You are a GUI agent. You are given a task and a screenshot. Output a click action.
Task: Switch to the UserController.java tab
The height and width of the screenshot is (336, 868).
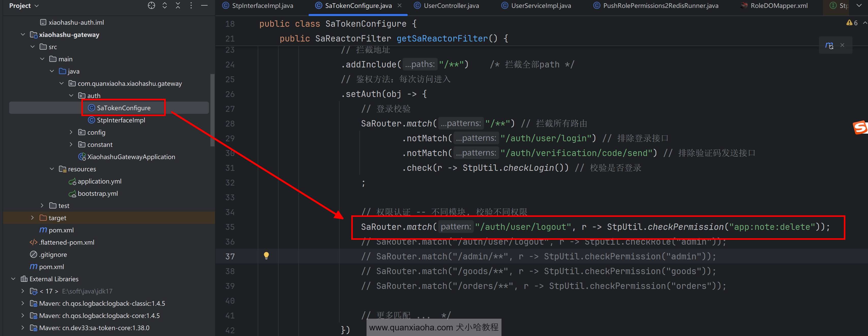451,6
